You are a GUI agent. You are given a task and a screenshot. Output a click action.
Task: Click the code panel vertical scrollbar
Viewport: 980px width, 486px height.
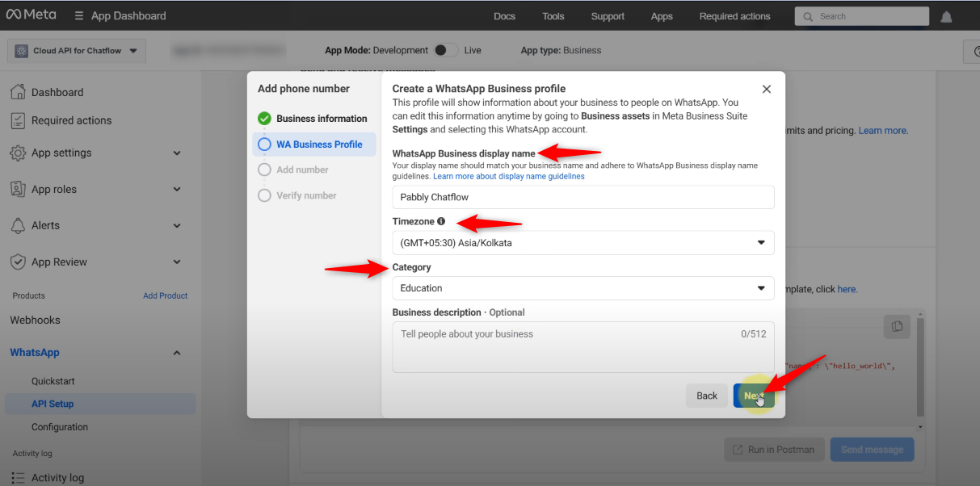[921, 367]
